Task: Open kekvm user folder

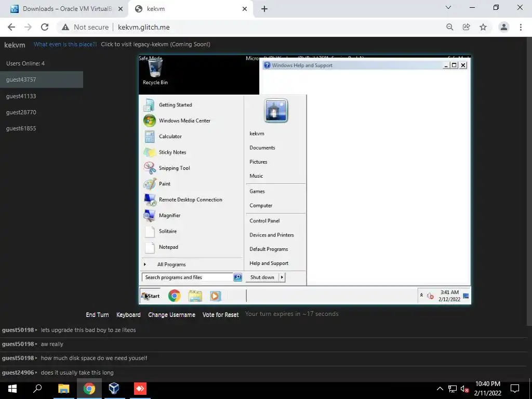Action: pos(257,134)
